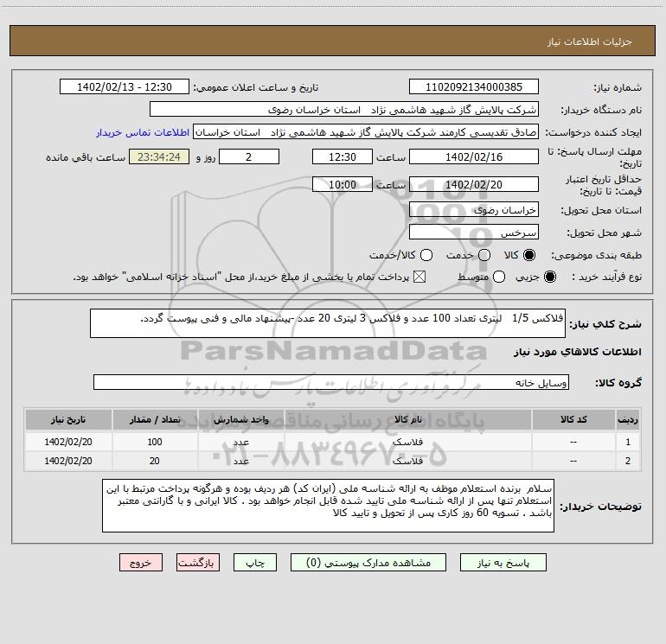Click the remaining days field showing 2

(x=248, y=156)
